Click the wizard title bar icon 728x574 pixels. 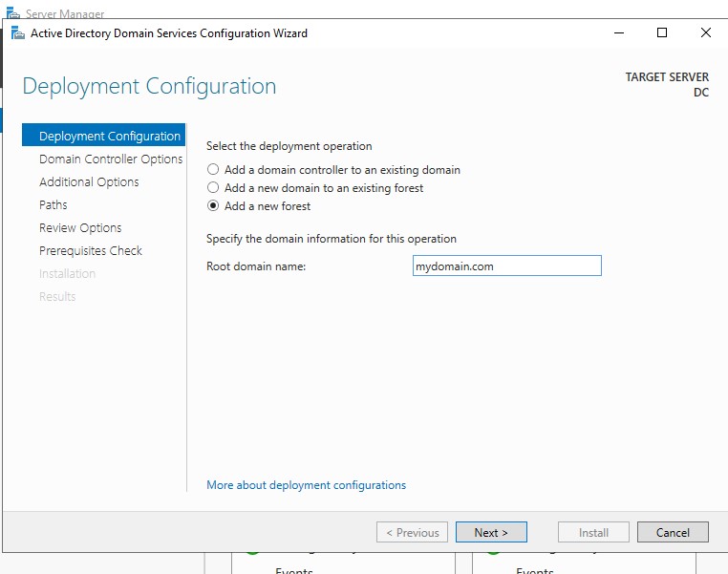pyautogui.click(x=17, y=33)
